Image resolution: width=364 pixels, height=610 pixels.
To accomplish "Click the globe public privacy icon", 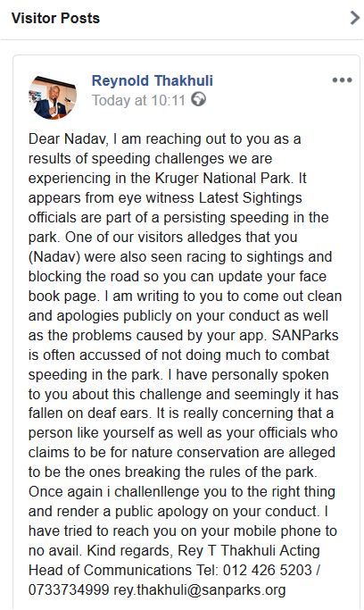I will click(x=199, y=100).
